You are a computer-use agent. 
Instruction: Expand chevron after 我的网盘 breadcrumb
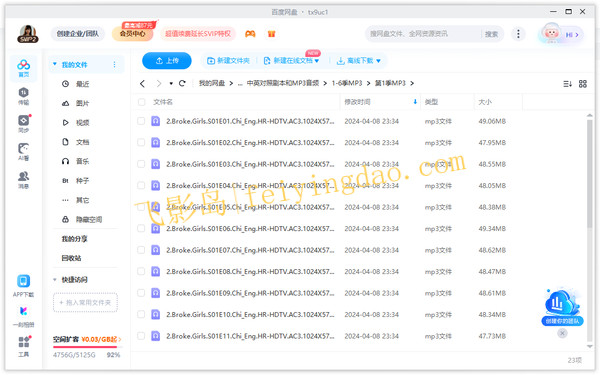[x=231, y=83]
